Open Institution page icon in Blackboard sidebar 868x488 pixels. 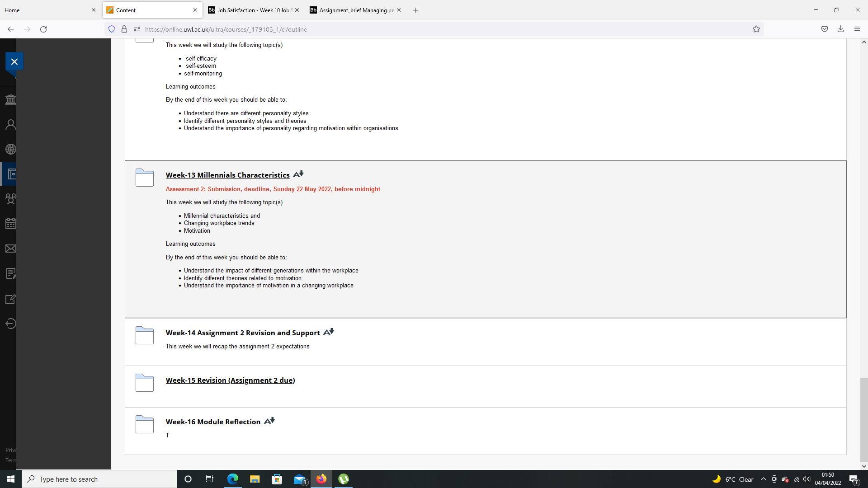tap(10, 100)
